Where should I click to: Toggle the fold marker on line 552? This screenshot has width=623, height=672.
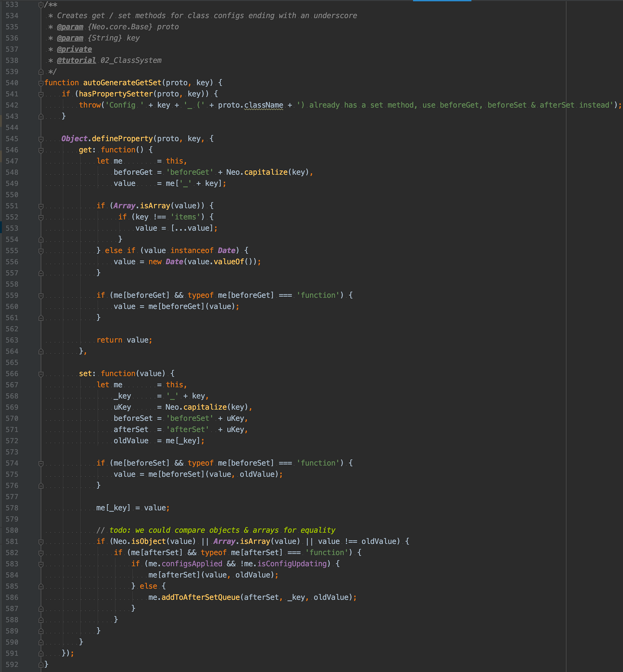(40, 217)
